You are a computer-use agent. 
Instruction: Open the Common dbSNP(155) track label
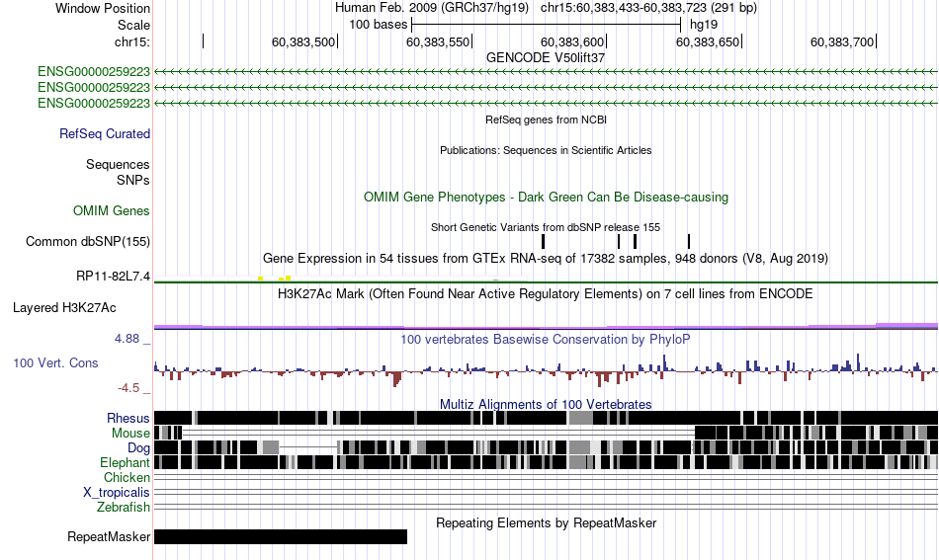tap(88, 242)
